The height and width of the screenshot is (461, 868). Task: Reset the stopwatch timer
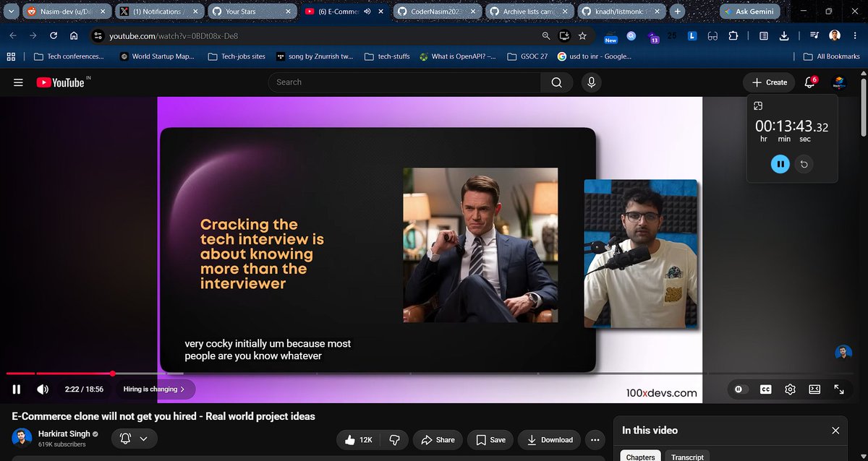804,165
